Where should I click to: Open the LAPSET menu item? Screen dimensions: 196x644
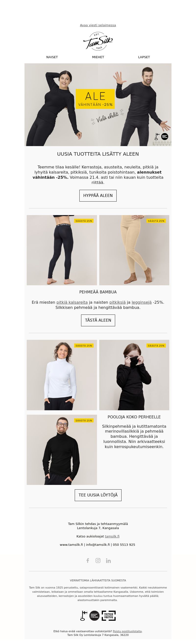(x=144, y=57)
